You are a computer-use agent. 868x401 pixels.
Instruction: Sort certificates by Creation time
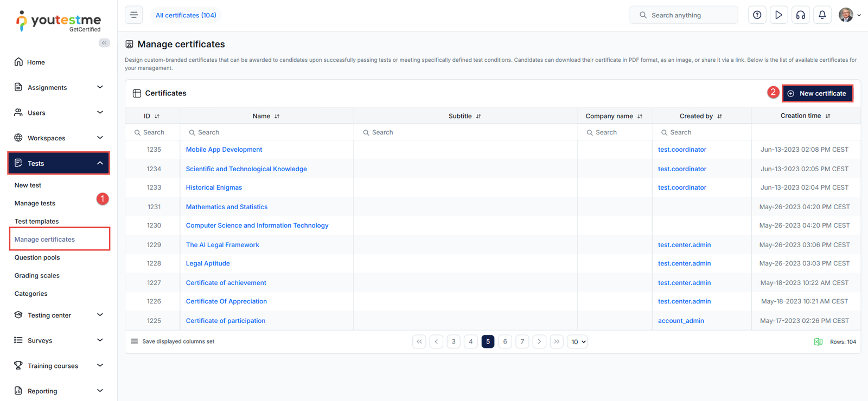pyautogui.click(x=827, y=116)
